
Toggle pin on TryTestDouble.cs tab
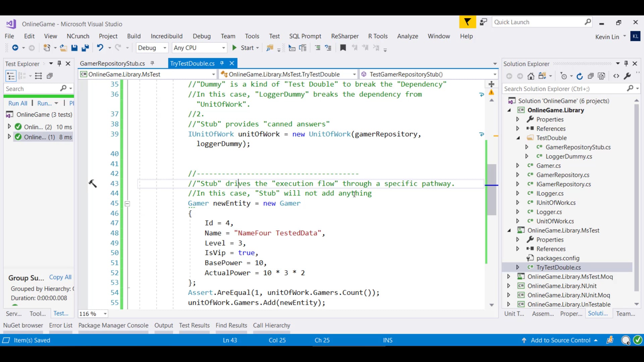coord(222,63)
